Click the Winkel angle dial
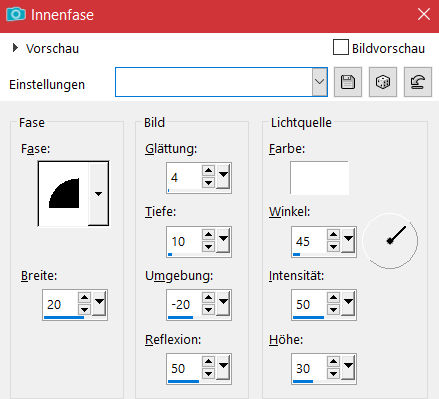 coord(390,241)
